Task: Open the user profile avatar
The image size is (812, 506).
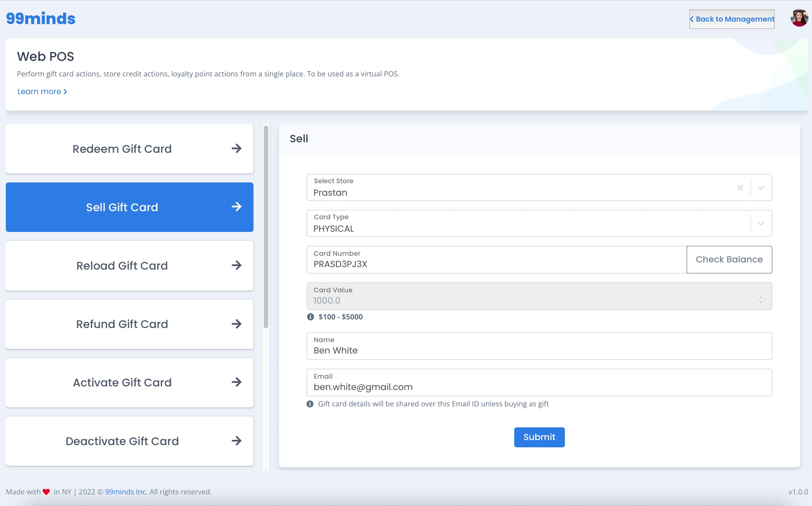Action: (x=799, y=18)
